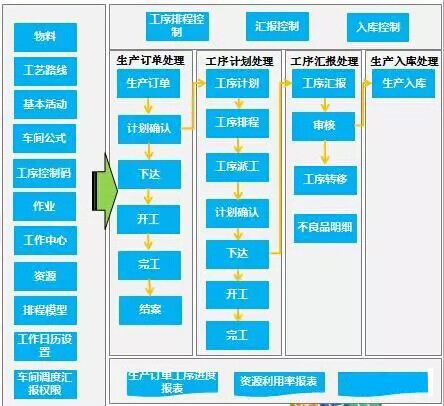444x406 pixels.
Task: Select the 工序控制码 block
Action: pyautogui.click(x=45, y=173)
